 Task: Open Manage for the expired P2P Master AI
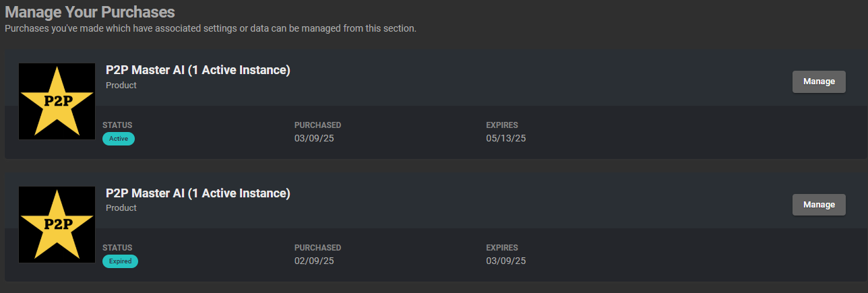coord(819,205)
